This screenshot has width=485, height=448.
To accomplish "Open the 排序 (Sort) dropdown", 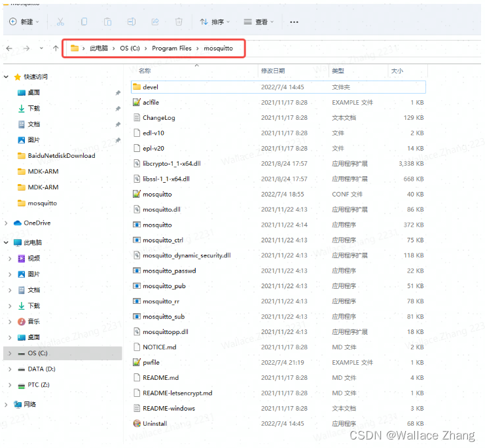I will (x=215, y=22).
